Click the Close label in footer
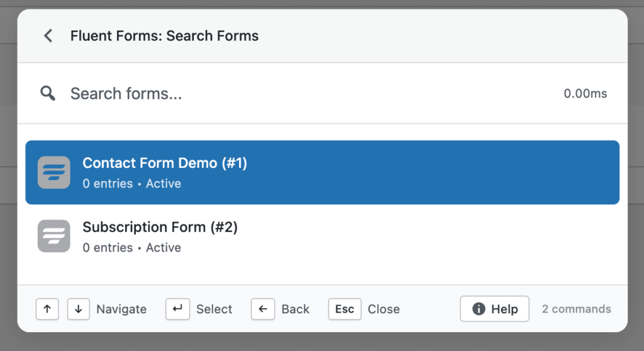The width and height of the screenshot is (644, 351). click(384, 309)
